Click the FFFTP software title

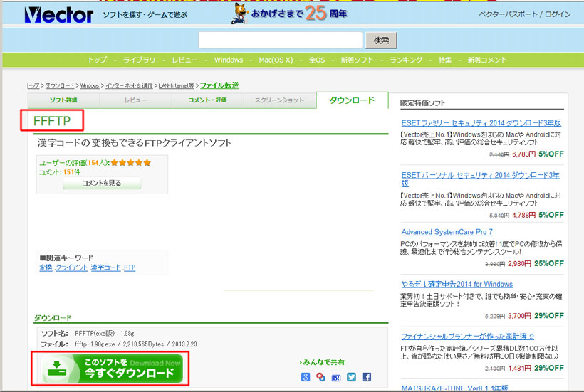[x=52, y=121]
